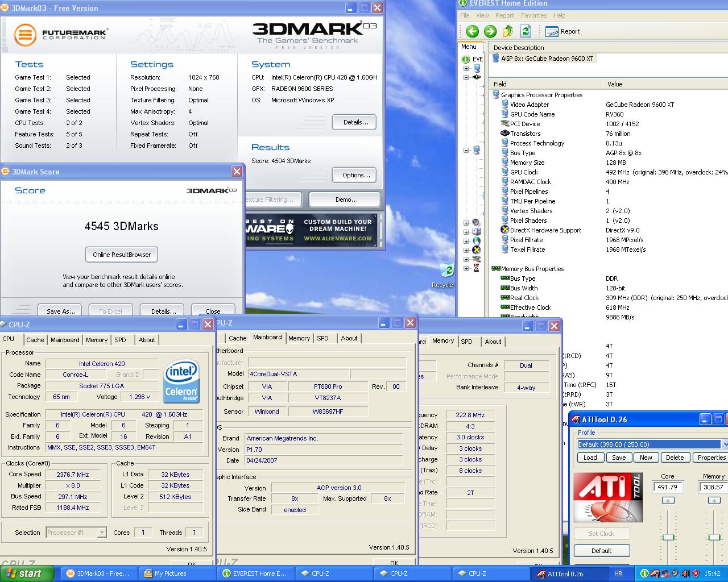The image size is (728, 582).
Task: Select the Storage drive icon in EVEREST tree
Action: point(477,232)
